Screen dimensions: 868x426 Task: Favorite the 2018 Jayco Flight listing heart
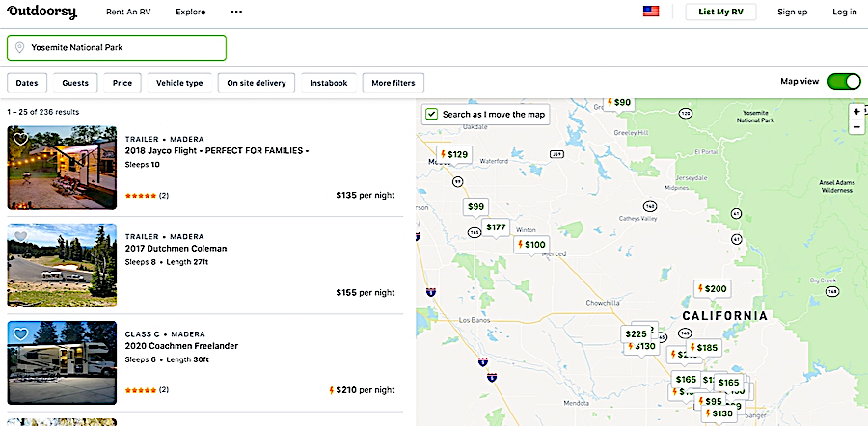pyautogui.click(x=20, y=139)
